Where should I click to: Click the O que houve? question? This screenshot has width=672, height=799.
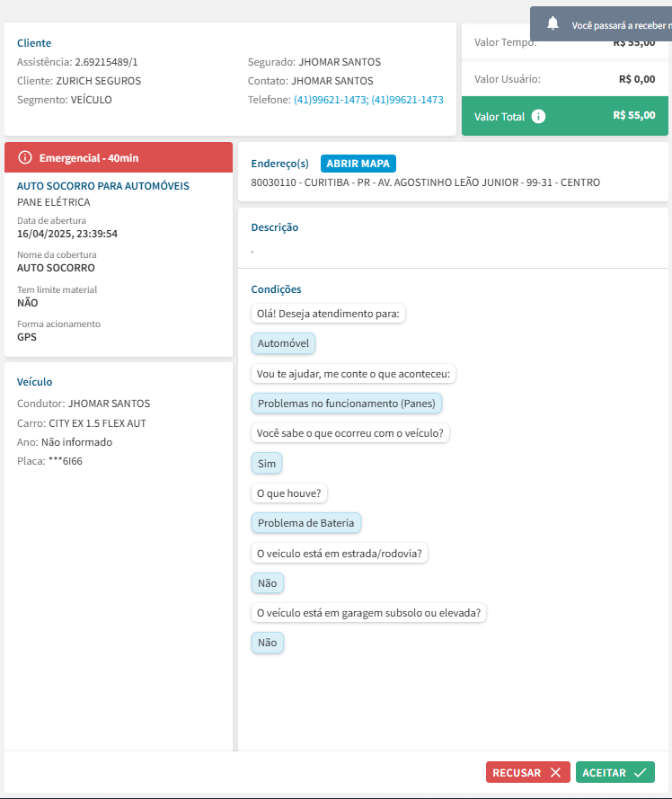(289, 493)
